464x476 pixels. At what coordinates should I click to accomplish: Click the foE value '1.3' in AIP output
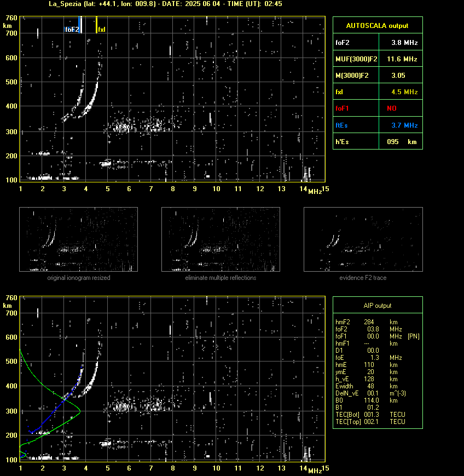click(374, 358)
